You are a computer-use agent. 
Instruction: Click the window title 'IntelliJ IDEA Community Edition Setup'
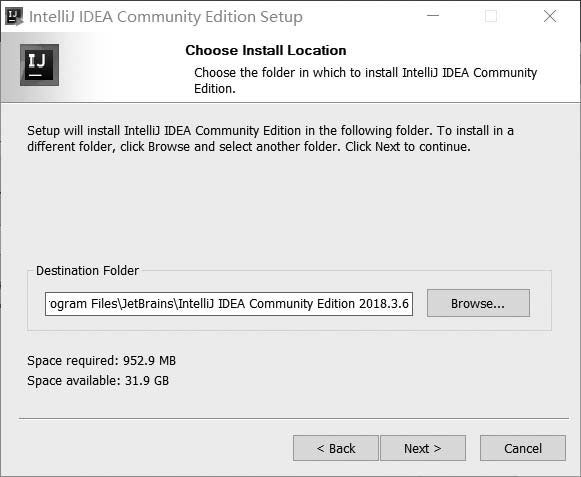point(166,17)
